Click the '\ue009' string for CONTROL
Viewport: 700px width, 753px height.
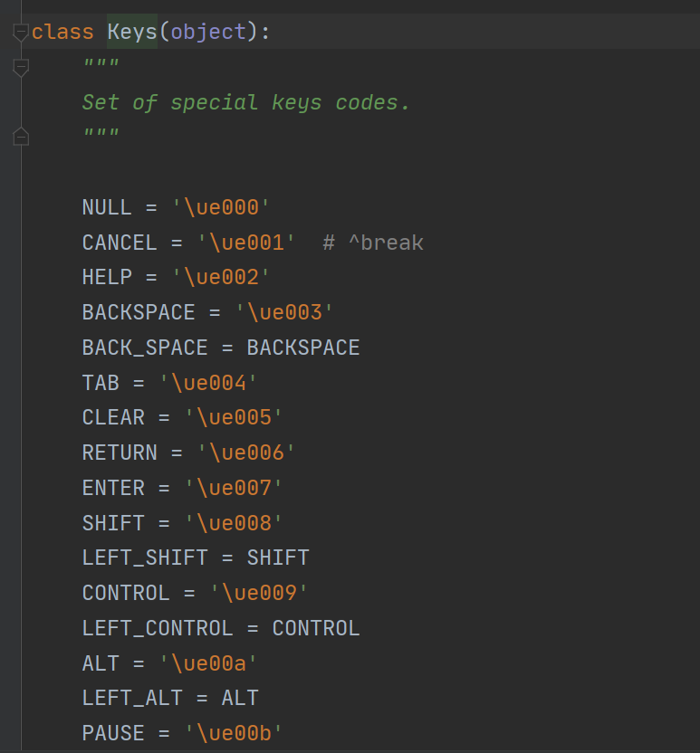[x=260, y=593]
